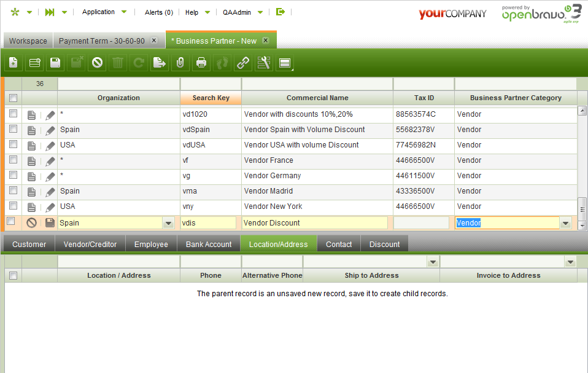Open the Ship to Address filter dropdown
The height and width of the screenshot is (373, 588).
(x=433, y=262)
